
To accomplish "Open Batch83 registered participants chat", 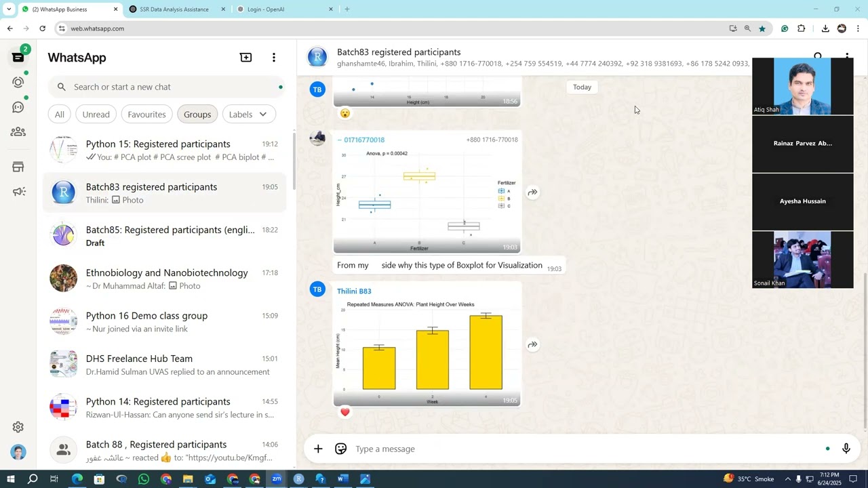I will (x=164, y=192).
